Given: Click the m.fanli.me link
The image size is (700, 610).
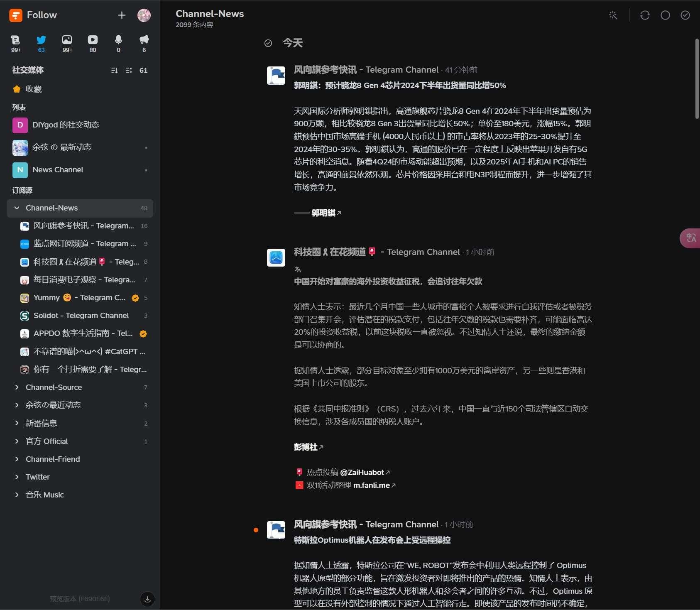Looking at the screenshot, I should point(372,485).
